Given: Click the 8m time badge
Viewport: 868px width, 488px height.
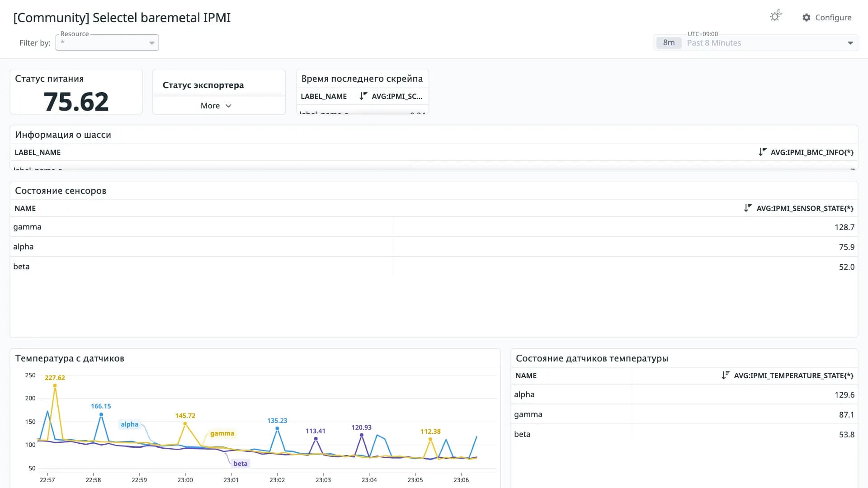Looking at the screenshot, I should pyautogui.click(x=669, y=42).
